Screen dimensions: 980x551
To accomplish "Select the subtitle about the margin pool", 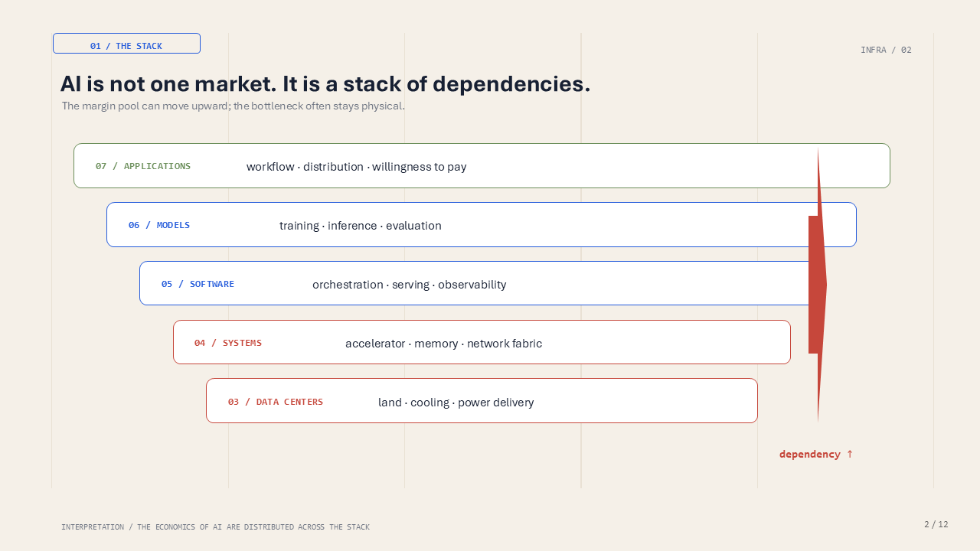I will pyautogui.click(x=234, y=106).
